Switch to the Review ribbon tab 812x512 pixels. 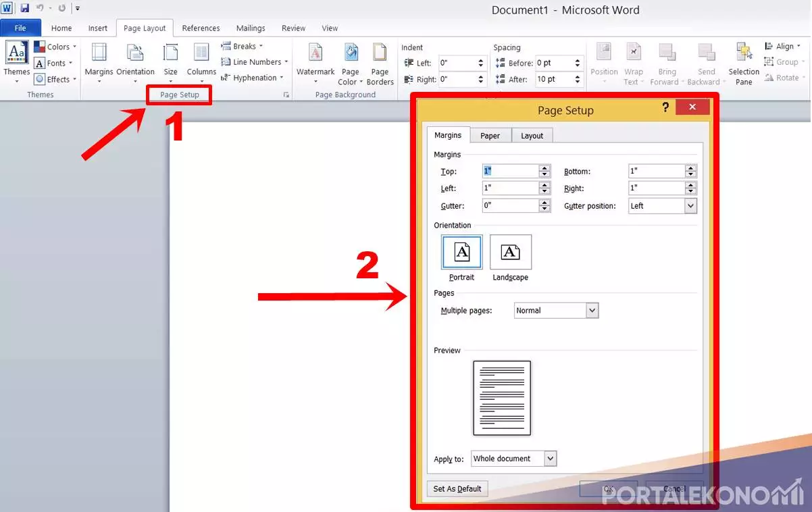294,28
